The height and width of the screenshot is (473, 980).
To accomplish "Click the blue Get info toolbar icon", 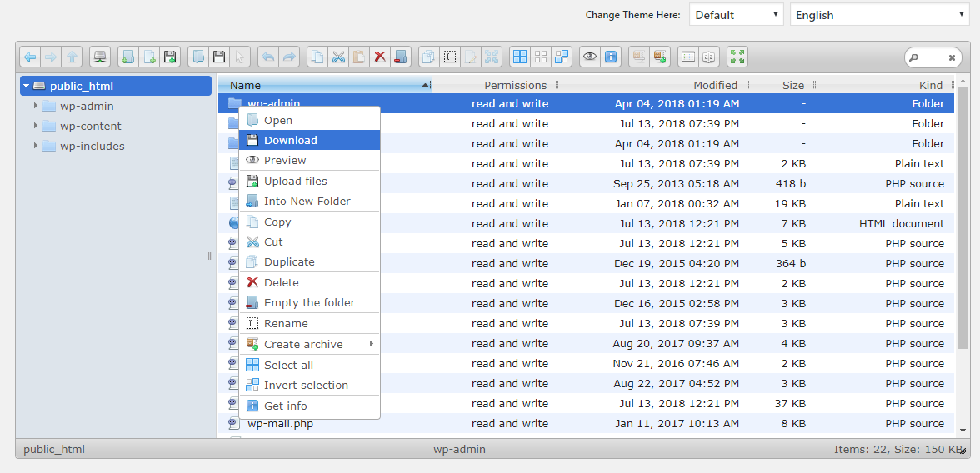I will click(x=611, y=57).
